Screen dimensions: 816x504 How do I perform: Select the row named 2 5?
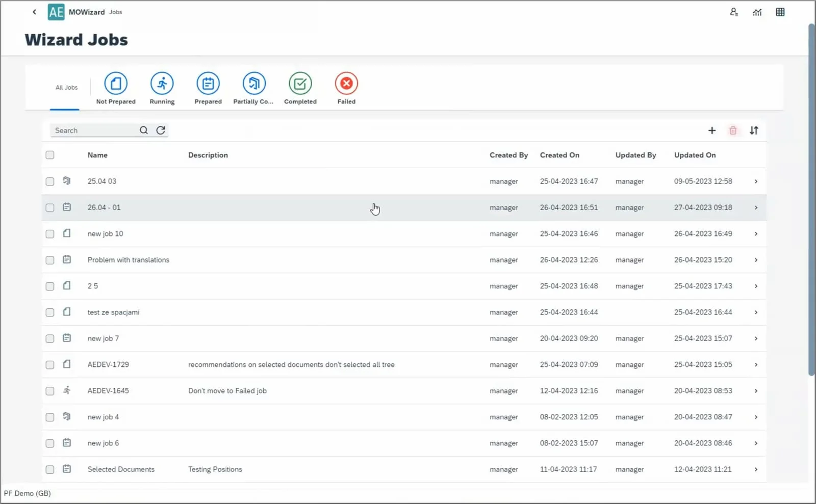click(404, 286)
